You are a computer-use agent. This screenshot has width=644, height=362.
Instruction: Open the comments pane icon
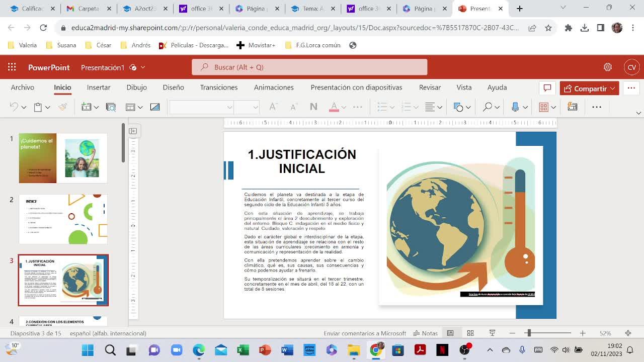tap(547, 88)
